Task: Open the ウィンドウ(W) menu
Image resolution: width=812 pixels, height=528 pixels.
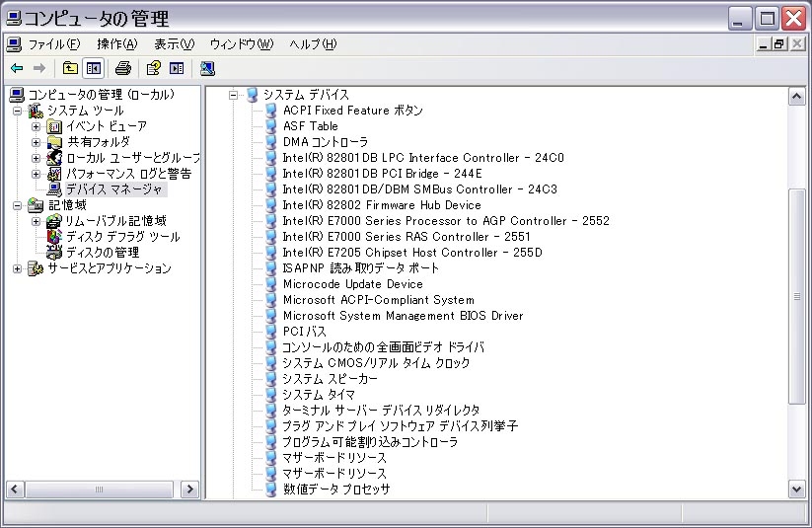Action: pos(242,44)
